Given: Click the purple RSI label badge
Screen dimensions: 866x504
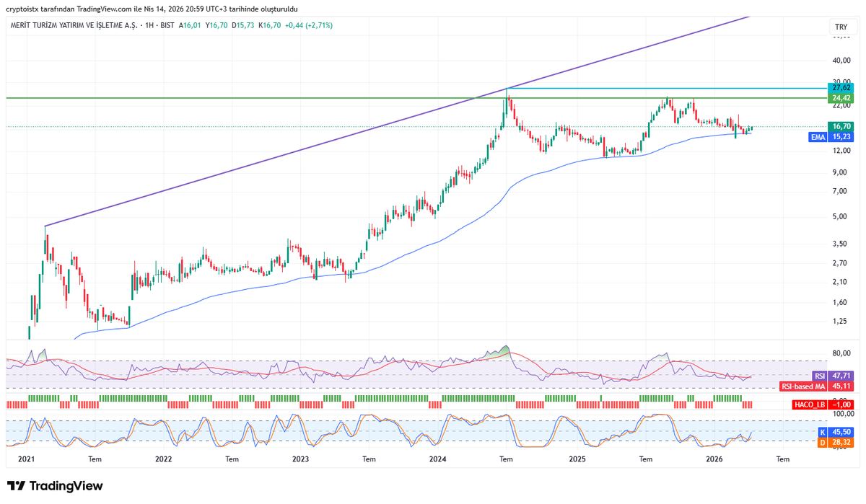Looking at the screenshot, I should click(x=821, y=376).
